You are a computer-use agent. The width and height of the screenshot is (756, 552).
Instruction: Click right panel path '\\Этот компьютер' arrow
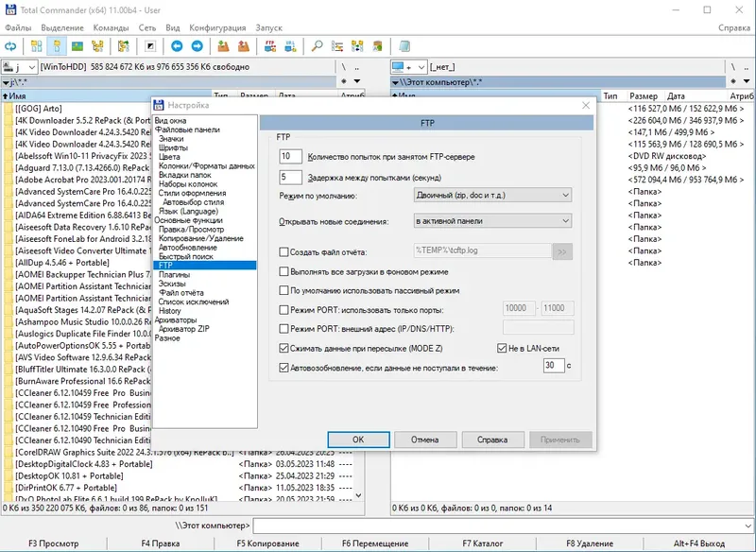pos(395,82)
